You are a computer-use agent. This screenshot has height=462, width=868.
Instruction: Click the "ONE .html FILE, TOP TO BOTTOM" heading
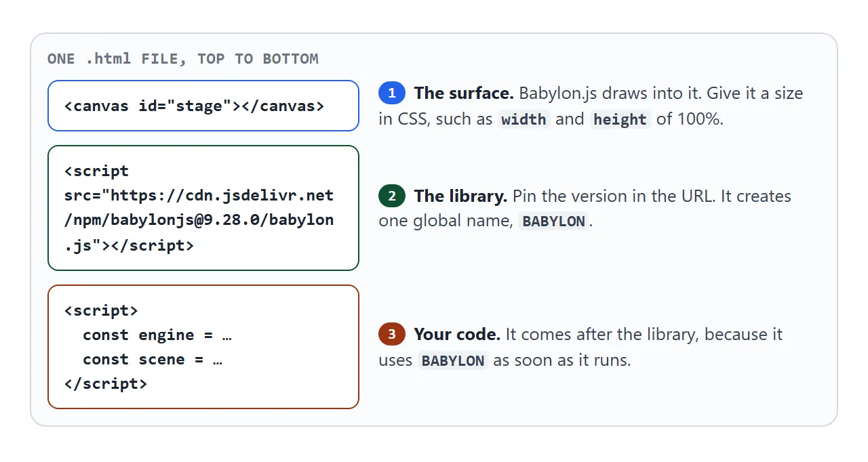183,59
